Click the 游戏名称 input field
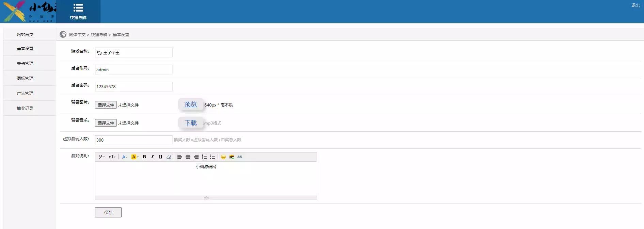 [x=134, y=52]
